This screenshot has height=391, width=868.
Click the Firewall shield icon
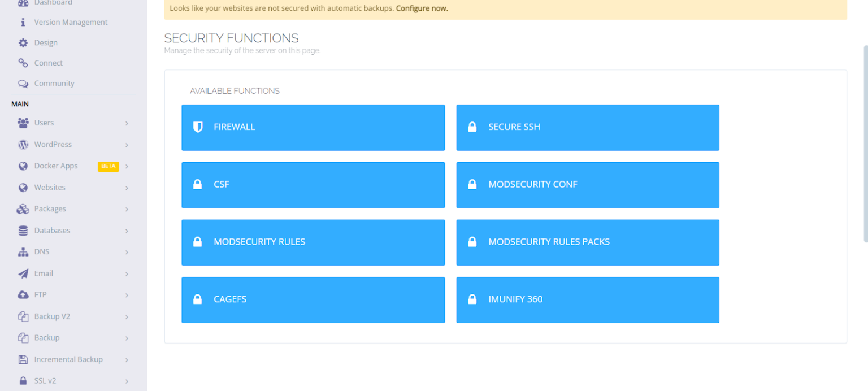coord(198,127)
